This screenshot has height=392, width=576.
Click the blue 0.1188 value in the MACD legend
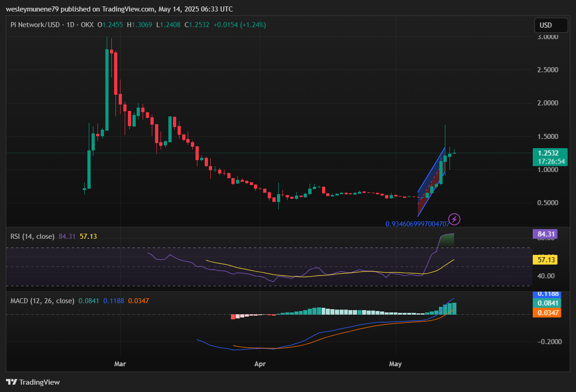[x=114, y=301]
